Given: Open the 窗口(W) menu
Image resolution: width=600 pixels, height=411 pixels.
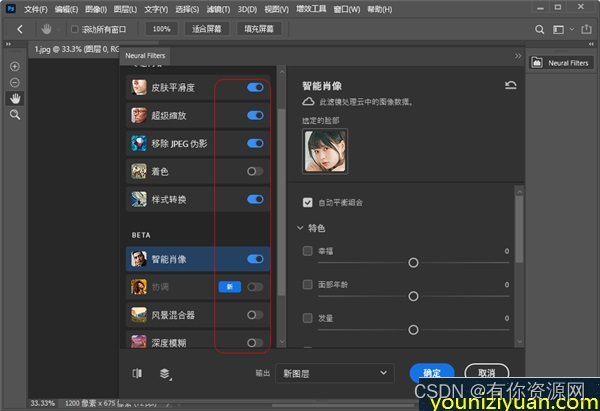Looking at the screenshot, I should [347, 9].
